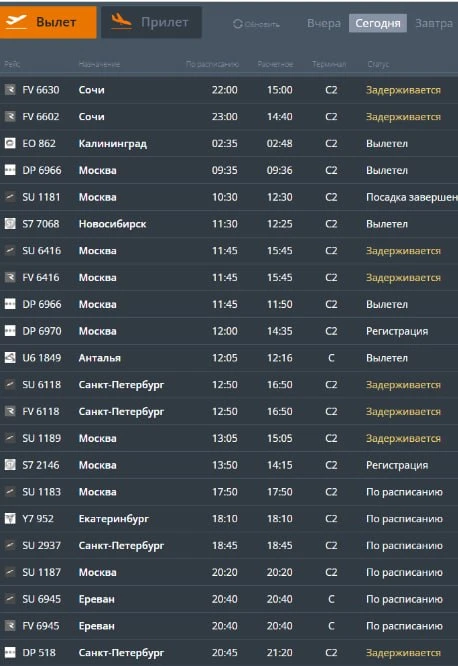
Task: Select the Завтра day filter
Action: pos(434,23)
